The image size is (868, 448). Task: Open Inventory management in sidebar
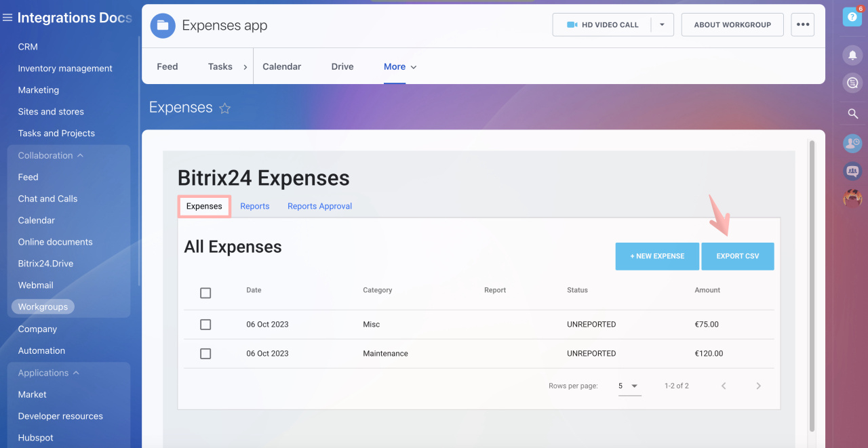(65, 68)
